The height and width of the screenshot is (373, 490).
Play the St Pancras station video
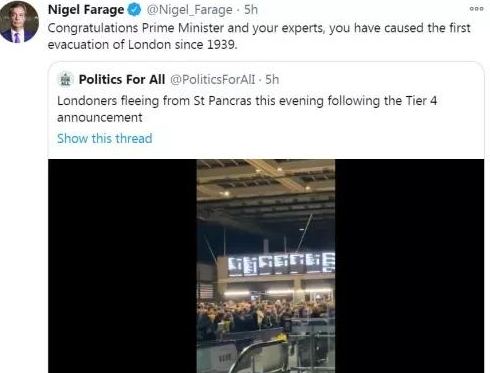coord(266,266)
